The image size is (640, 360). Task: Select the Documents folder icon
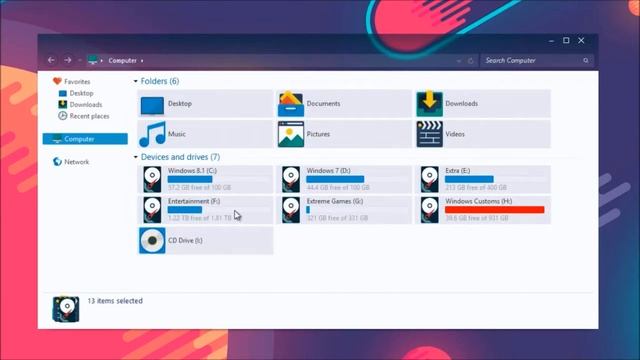[291, 104]
